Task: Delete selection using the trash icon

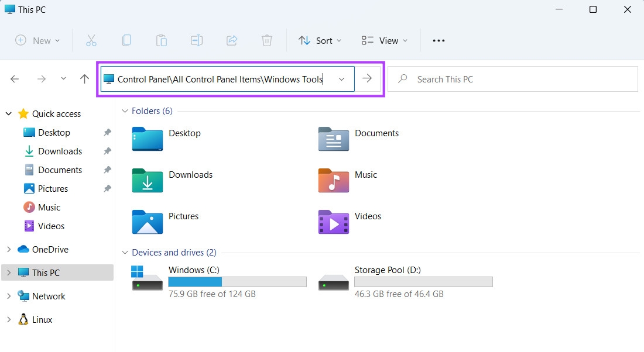Action: (x=266, y=40)
